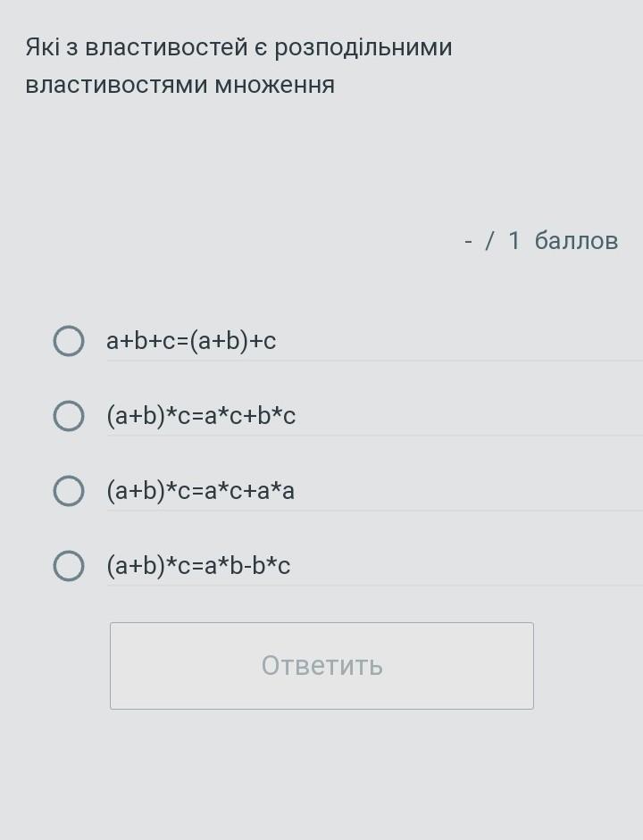The image size is (643, 840).
Task: Pick the (a+b)*c=a*b-b*c radio circle
Action: click(x=69, y=565)
